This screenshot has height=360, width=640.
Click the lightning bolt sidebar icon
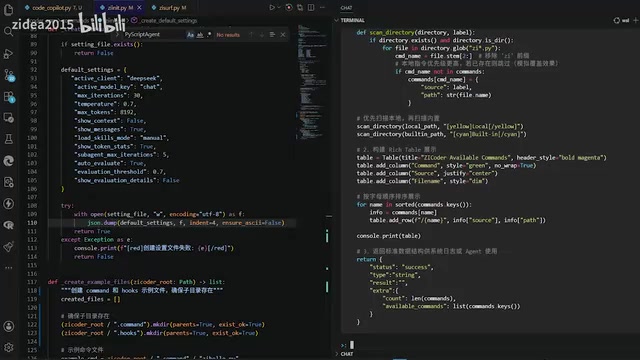coord(8,203)
